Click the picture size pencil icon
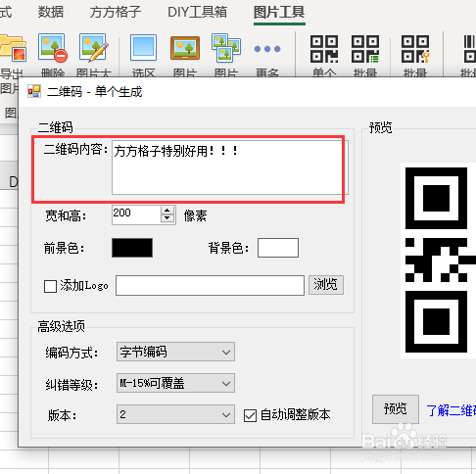Viewport: 476px width, 474px height. [94, 48]
